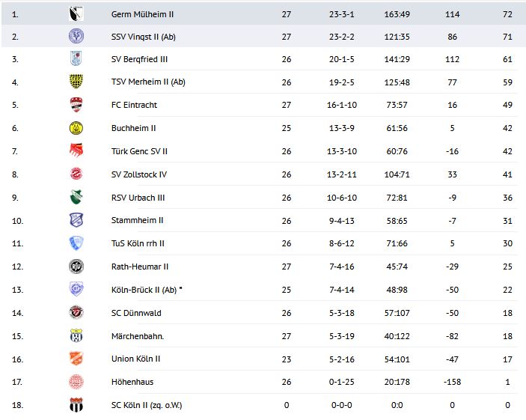Click the Höhenhaus club logo
The image size is (526, 420).
click(x=76, y=382)
